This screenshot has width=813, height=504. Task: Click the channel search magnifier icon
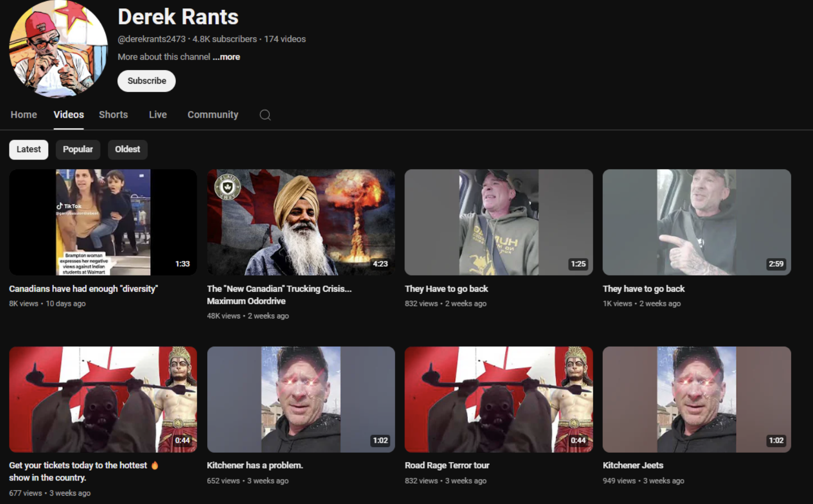(265, 115)
